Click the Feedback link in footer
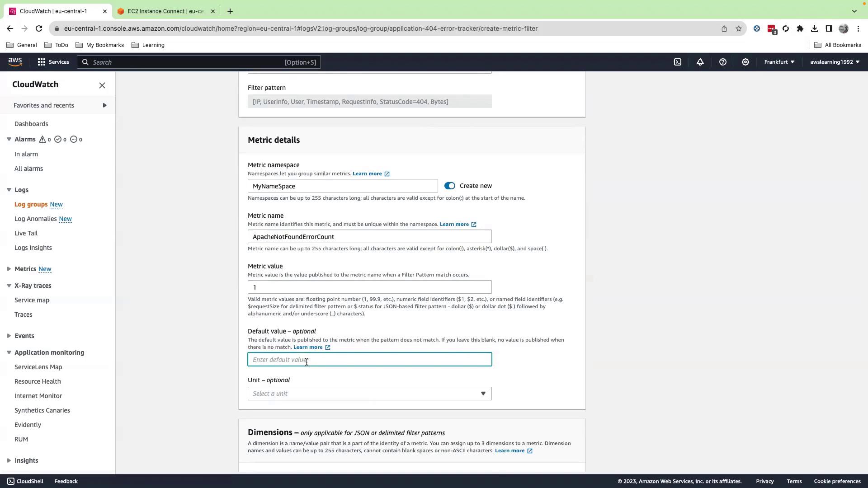 66,481
